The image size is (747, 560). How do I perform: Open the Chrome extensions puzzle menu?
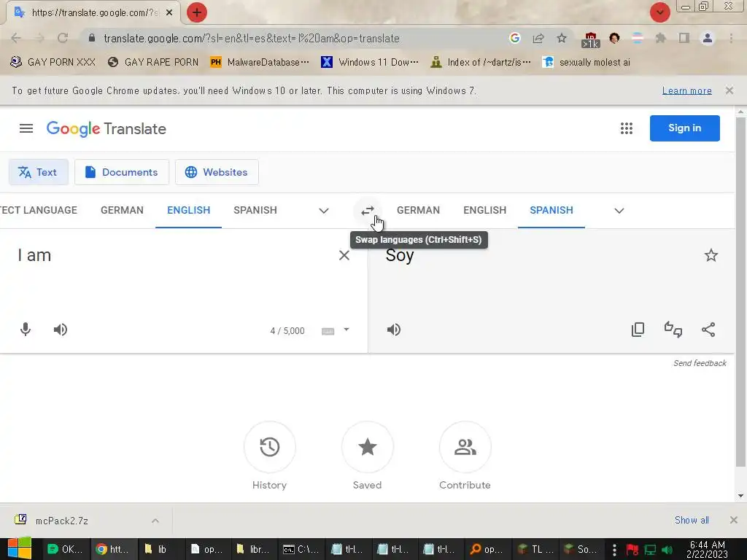(660, 38)
